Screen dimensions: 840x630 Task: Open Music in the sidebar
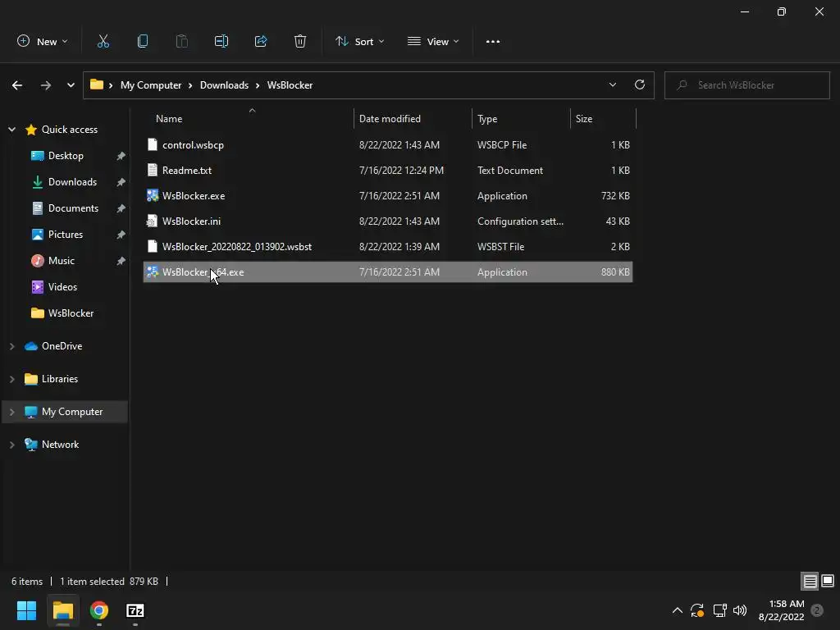point(61,261)
